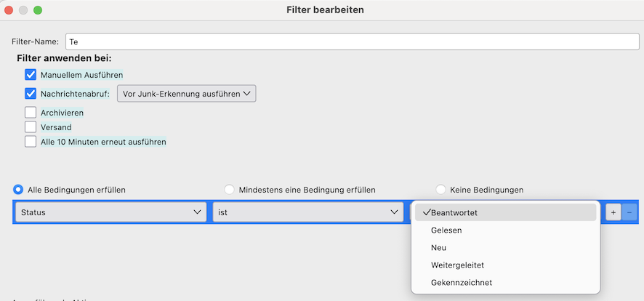
Task: Click the minus button to remove condition
Action: pos(629,212)
